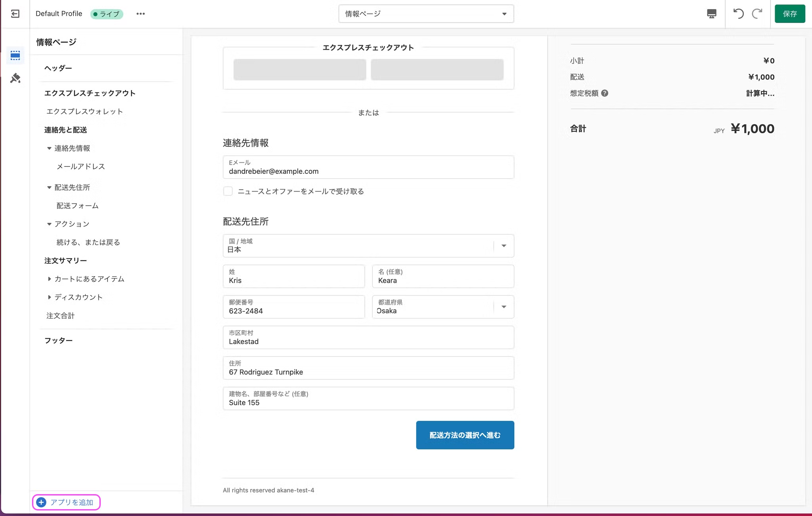
Task: Select the sections panel icon in sidebar
Action: pyautogui.click(x=15, y=55)
